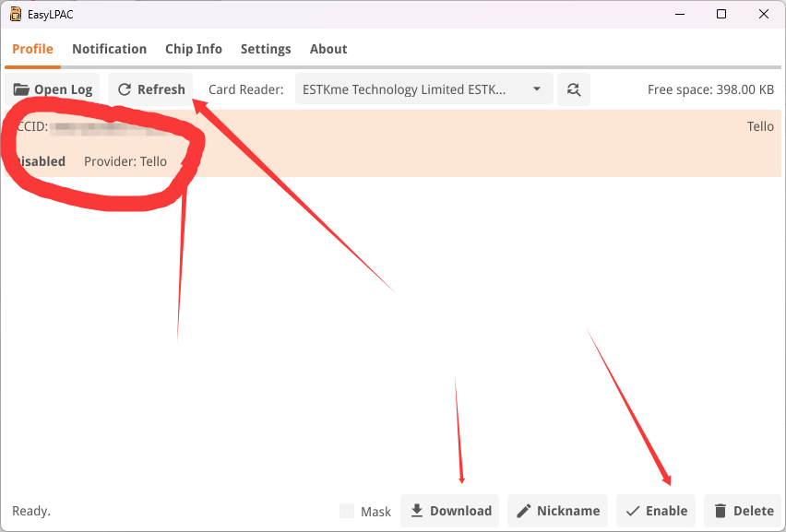Image resolution: width=786 pixels, height=532 pixels.
Task: Edit the profile nickname
Action: [x=557, y=511]
